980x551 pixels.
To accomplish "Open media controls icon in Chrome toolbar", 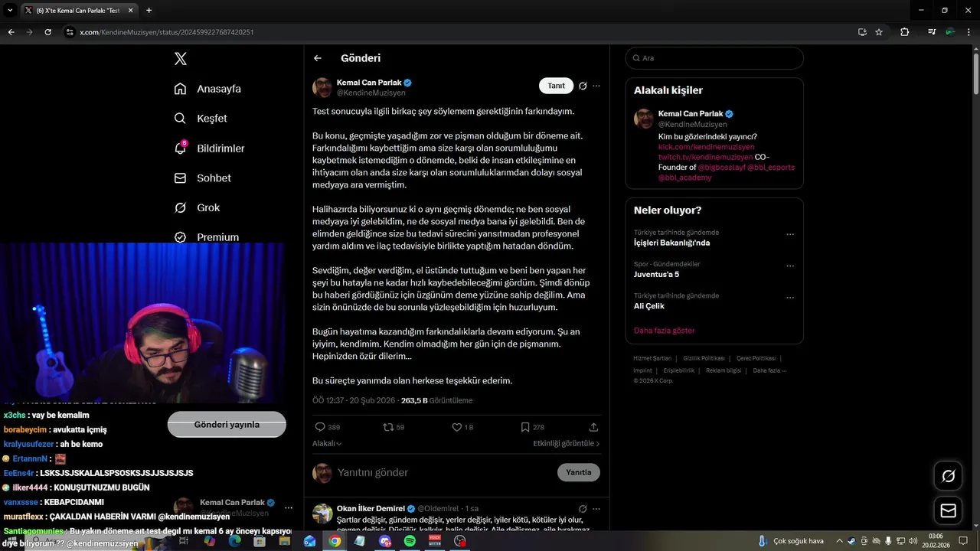I will [x=932, y=32].
